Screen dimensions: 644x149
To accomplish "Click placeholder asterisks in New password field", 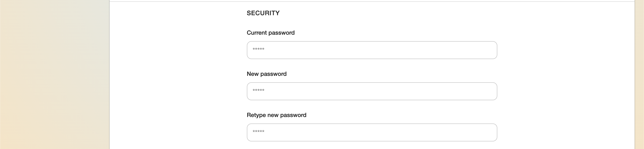I will tap(258, 91).
